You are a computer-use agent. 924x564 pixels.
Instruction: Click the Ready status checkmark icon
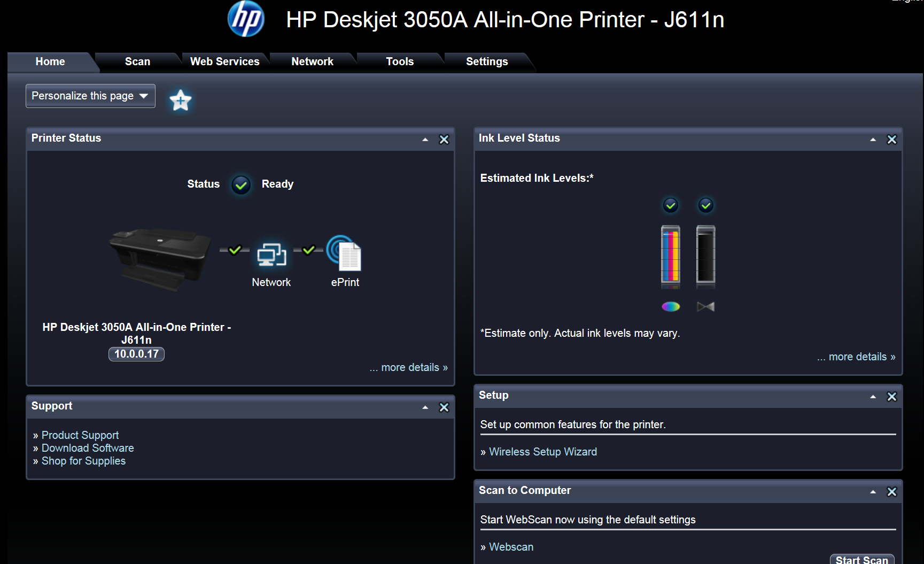[241, 185]
